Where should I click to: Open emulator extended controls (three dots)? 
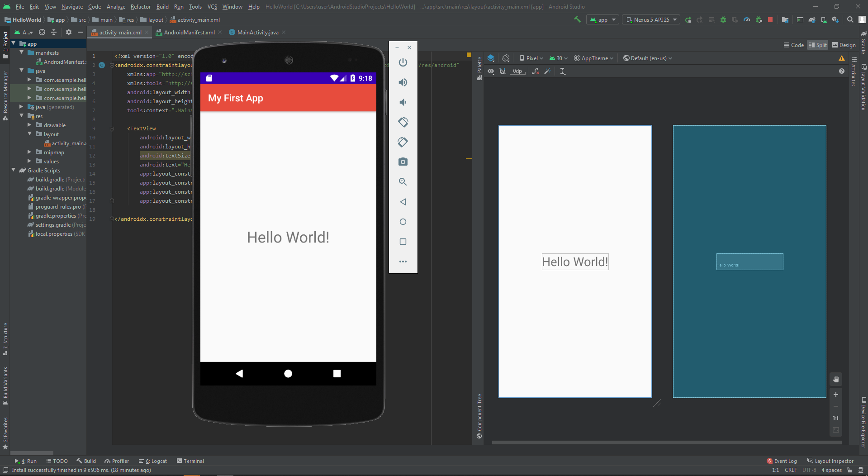[403, 262]
